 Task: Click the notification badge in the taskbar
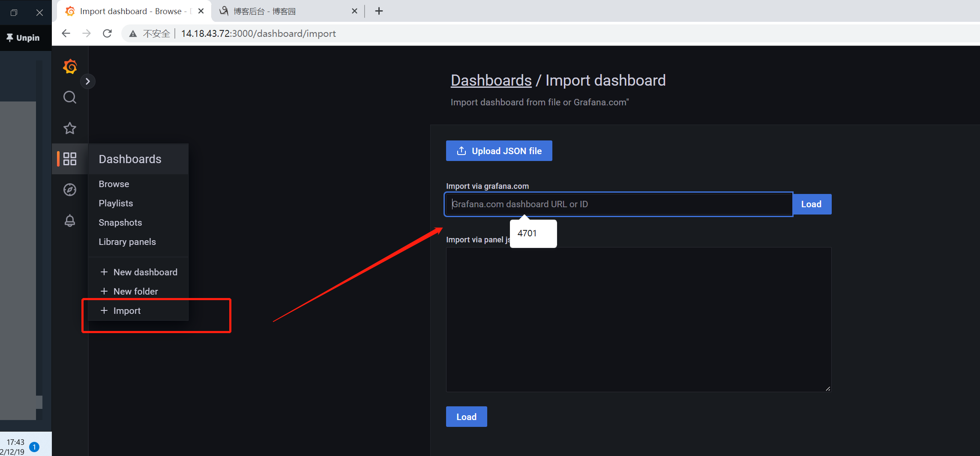[x=34, y=447]
